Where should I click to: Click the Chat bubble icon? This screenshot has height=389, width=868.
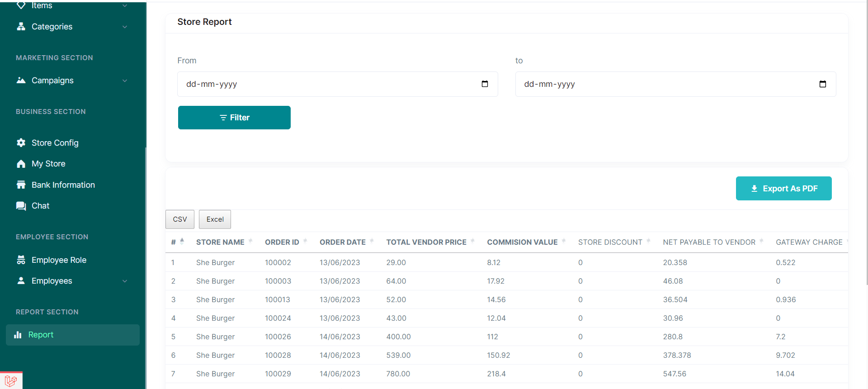pyautogui.click(x=21, y=206)
